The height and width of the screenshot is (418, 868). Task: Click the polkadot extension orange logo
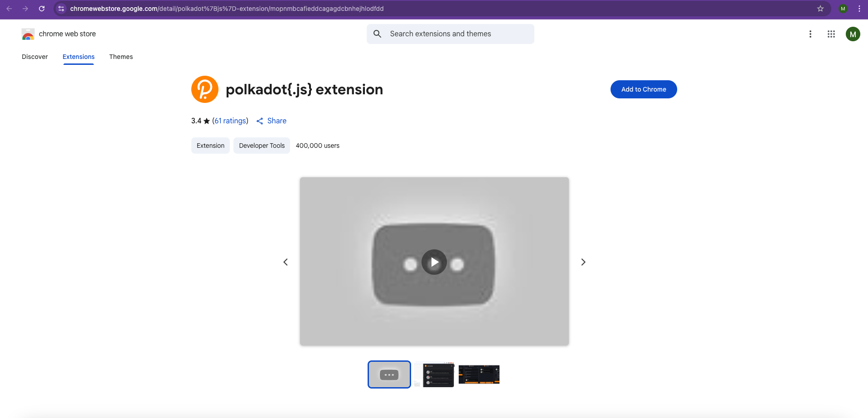coord(205,89)
